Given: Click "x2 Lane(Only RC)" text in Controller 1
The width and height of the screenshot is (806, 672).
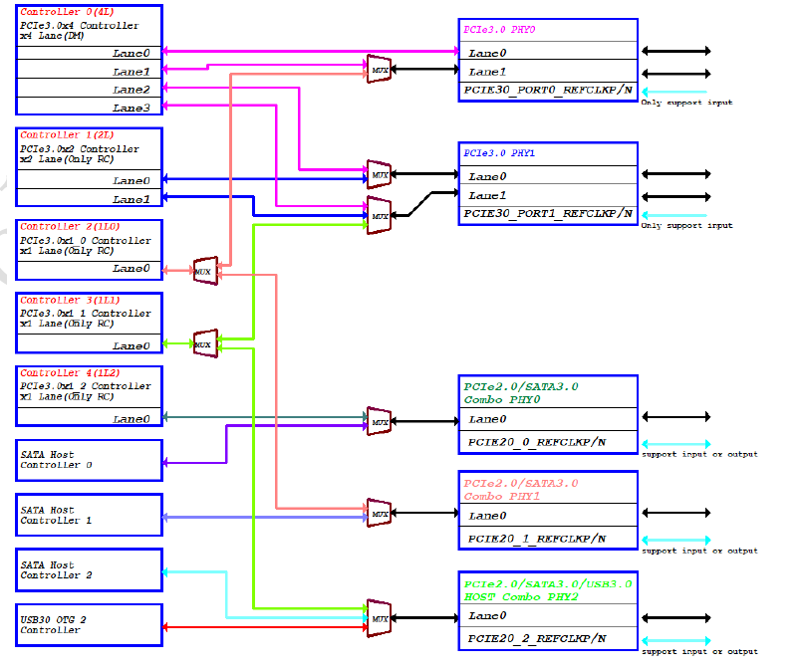Looking at the screenshot, I should tap(67, 159).
